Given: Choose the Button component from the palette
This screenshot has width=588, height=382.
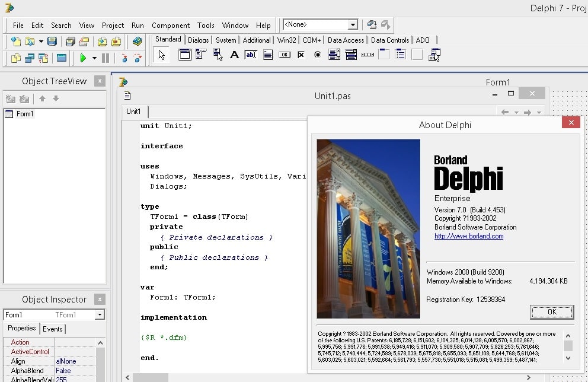Looking at the screenshot, I should click(x=285, y=55).
